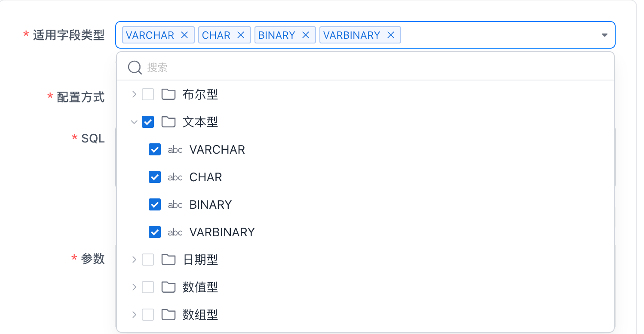This screenshot has width=644, height=334.
Task: Expand the 布尔型 tree node
Action: 134,95
